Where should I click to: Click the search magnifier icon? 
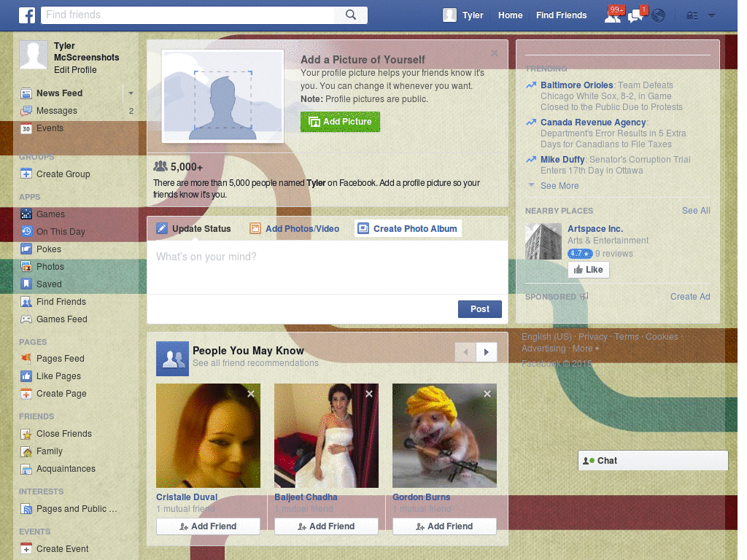(351, 15)
